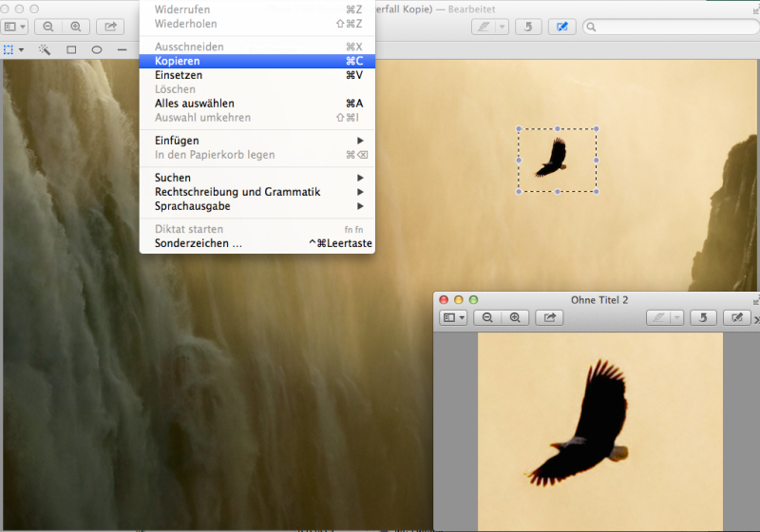Zoom out in the main Preview window
This screenshot has height=532, width=760.
coord(48,27)
